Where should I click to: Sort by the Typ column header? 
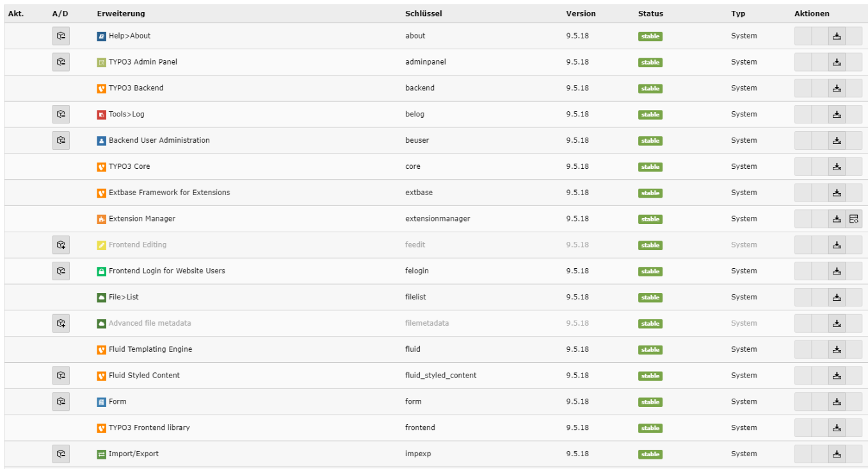pyautogui.click(x=738, y=13)
